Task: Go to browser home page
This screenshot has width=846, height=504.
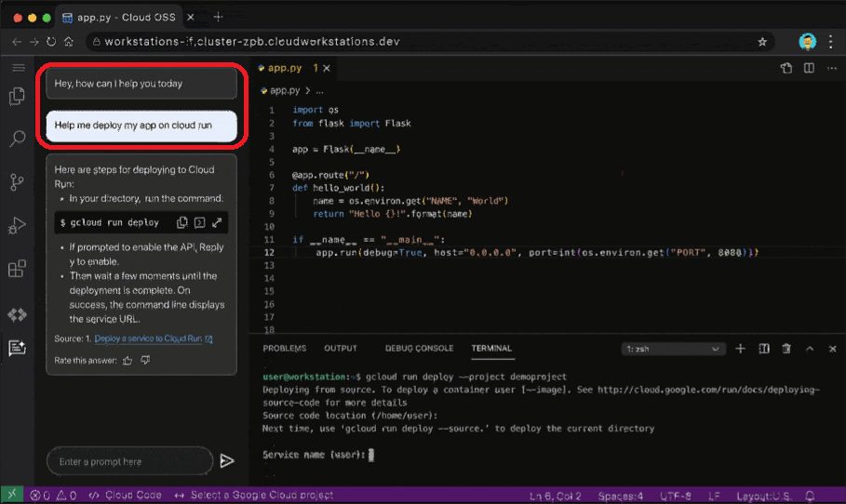Action: coord(69,42)
